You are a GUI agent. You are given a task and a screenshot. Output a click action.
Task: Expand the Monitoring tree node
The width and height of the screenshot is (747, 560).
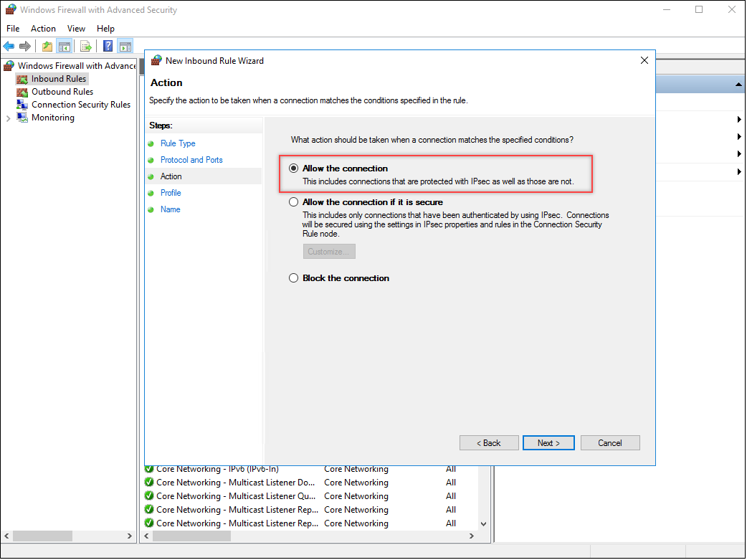tap(8, 118)
